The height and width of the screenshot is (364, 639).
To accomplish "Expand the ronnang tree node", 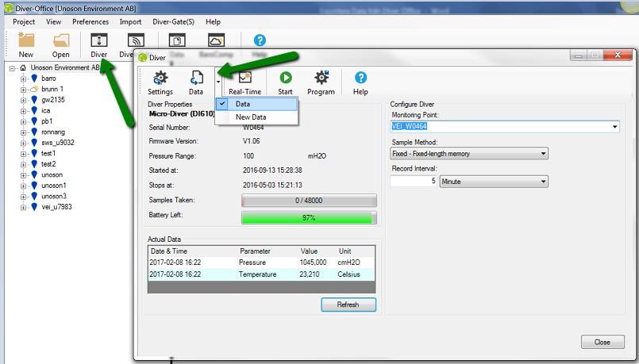I will click(23, 132).
